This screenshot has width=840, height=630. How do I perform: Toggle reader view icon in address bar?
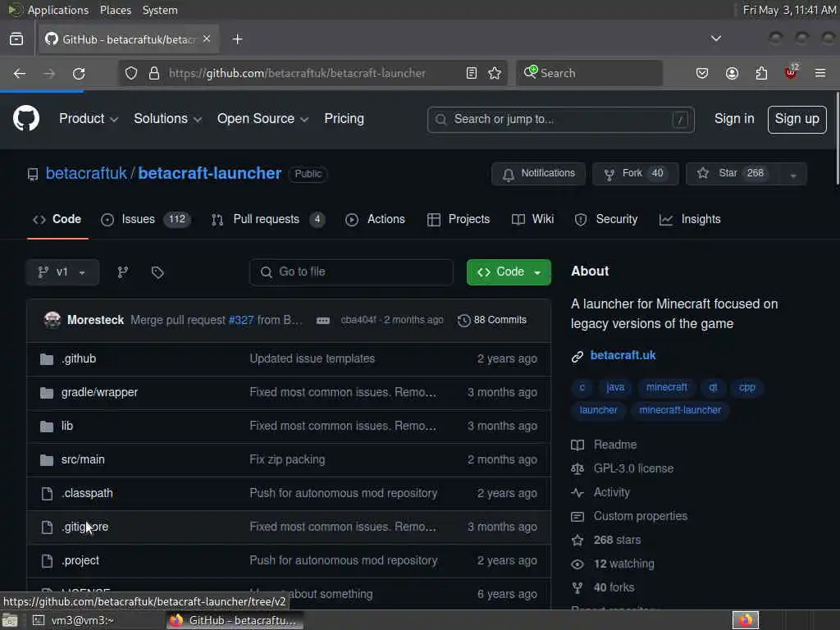(x=472, y=73)
